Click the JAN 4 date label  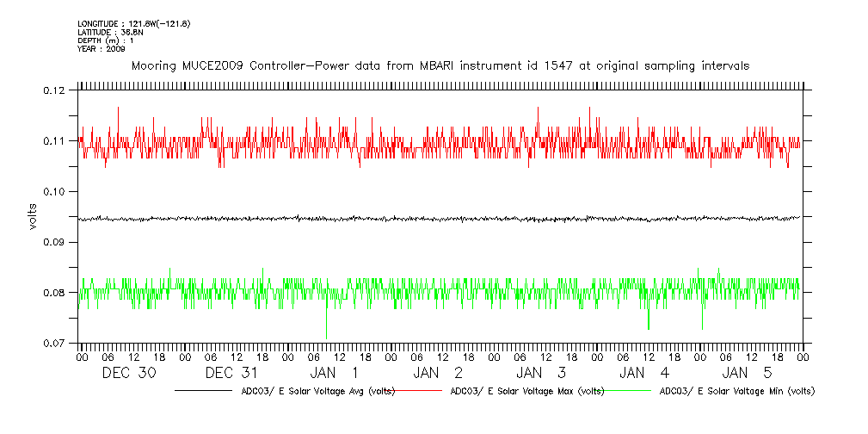click(x=645, y=373)
